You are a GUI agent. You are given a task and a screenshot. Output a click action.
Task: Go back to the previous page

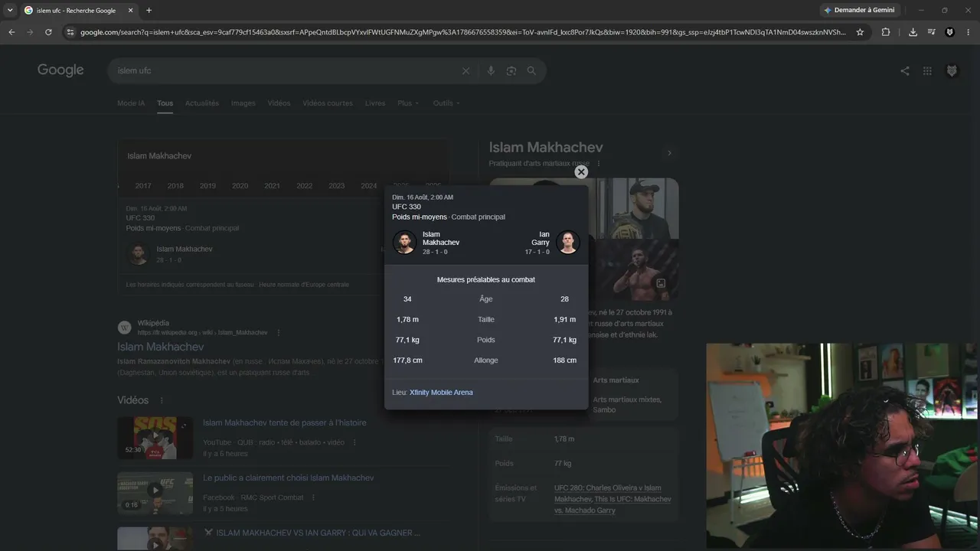(x=11, y=32)
